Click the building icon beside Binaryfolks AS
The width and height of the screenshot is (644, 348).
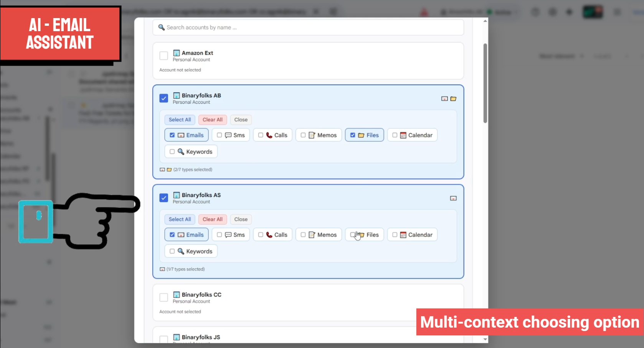(x=177, y=195)
